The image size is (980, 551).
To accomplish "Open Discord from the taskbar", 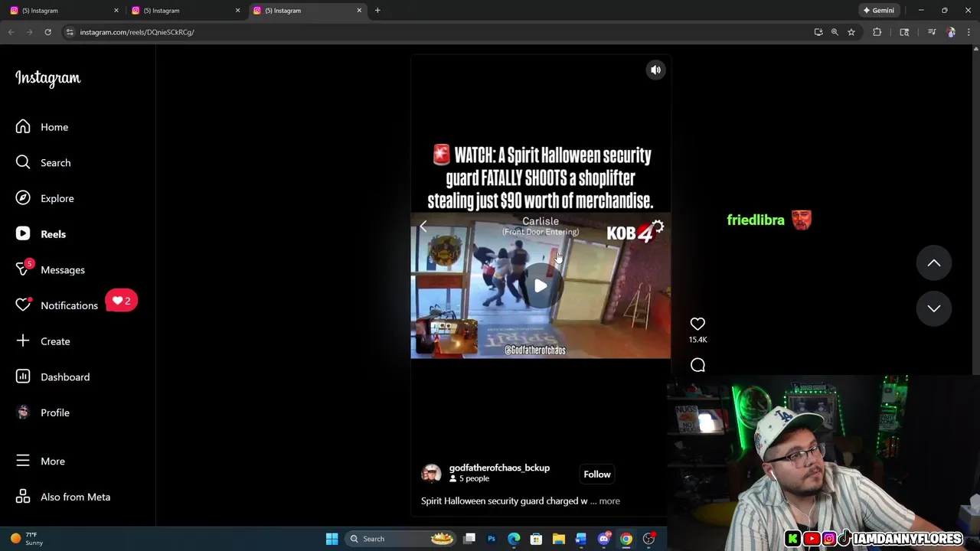I will pyautogui.click(x=604, y=539).
